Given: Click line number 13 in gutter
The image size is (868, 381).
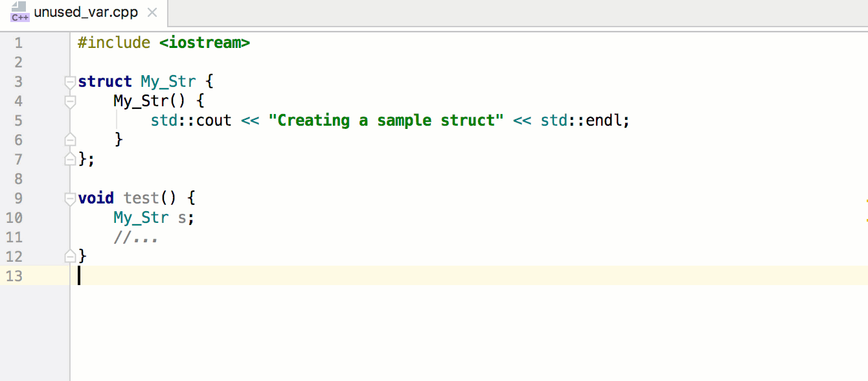Looking at the screenshot, I should pyautogui.click(x=14, y=276).
